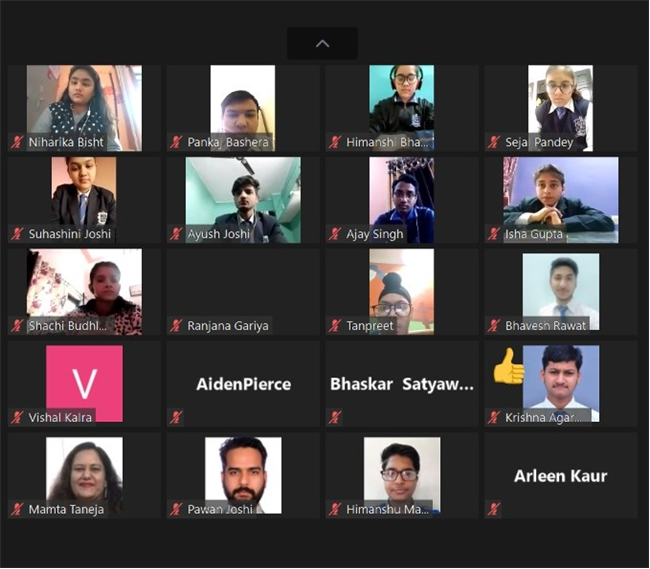Click muted mic icon in AidenPierce tile

tap(176, 417)
